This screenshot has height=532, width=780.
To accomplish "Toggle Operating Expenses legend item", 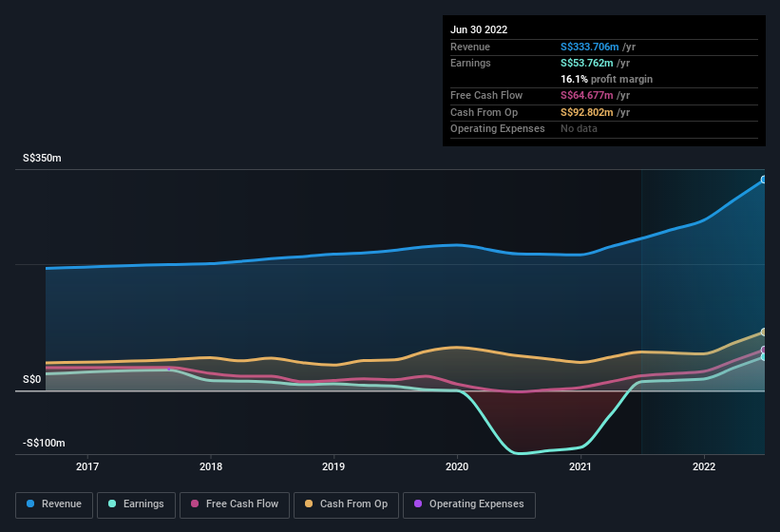I will coord(468,503).
